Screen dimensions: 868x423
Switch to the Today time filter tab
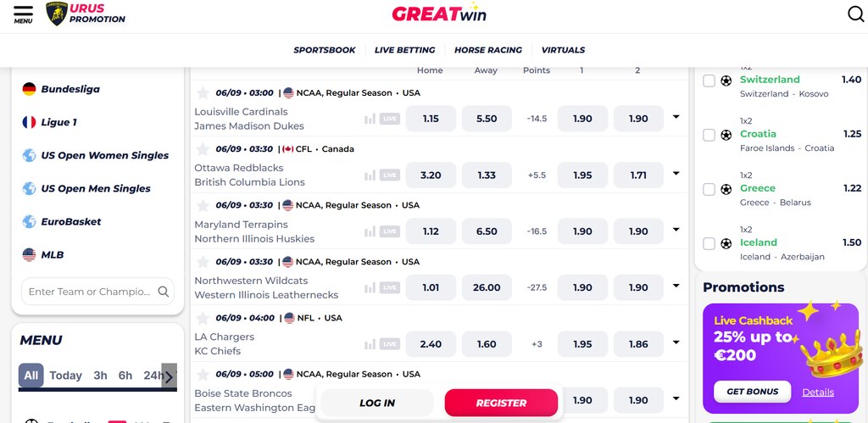[65, 376]
